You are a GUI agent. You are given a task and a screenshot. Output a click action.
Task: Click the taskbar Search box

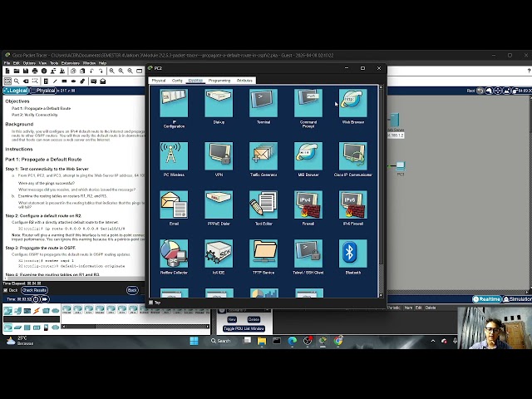[x=221, y=341]
